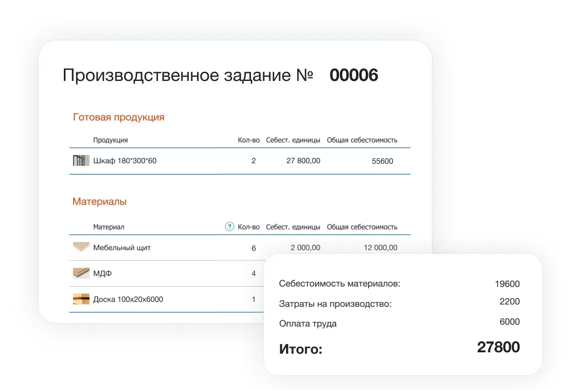Select the production task number 00006
This screenshot has width=588, height=390.
click(354, 75)
